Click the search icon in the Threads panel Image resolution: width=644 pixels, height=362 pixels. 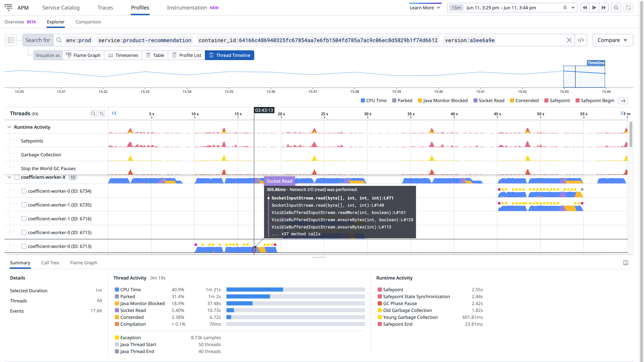(93, 113)
